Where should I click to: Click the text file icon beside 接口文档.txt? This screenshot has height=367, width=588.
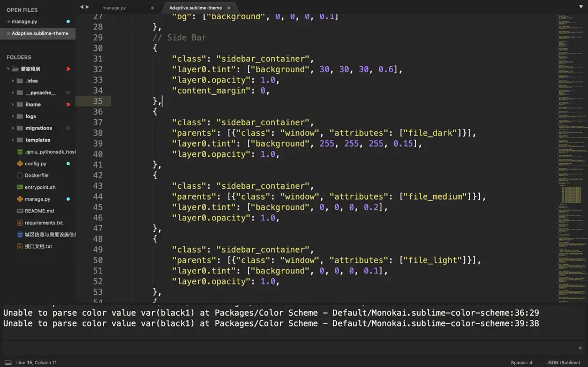[20, 247]
